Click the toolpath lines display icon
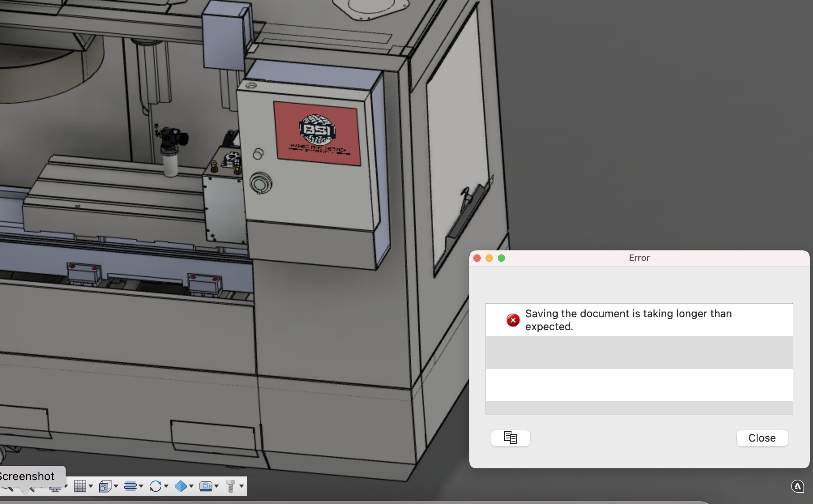Viewport: 813px width, 504px height. point(130,486)
